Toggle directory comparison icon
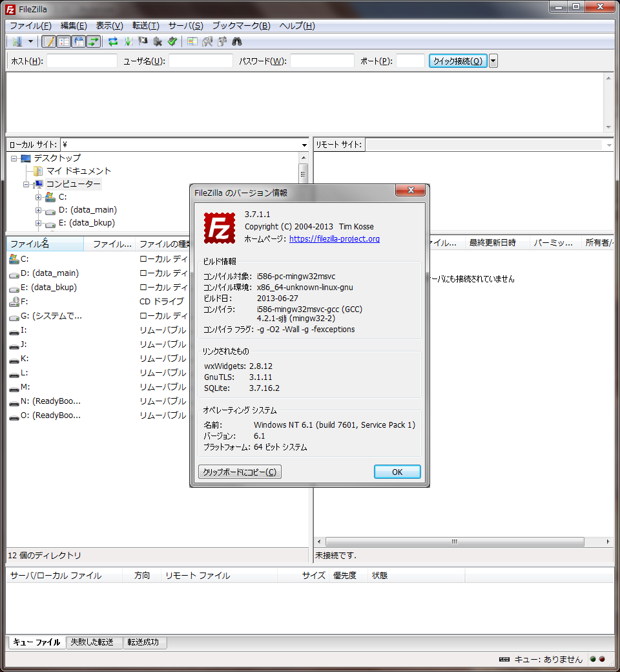The height and width of the screenshot is (672, 620). [207, 41]
